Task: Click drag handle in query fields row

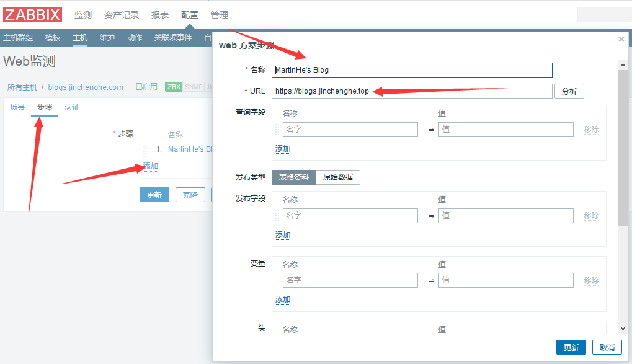Action: [277, 130]
